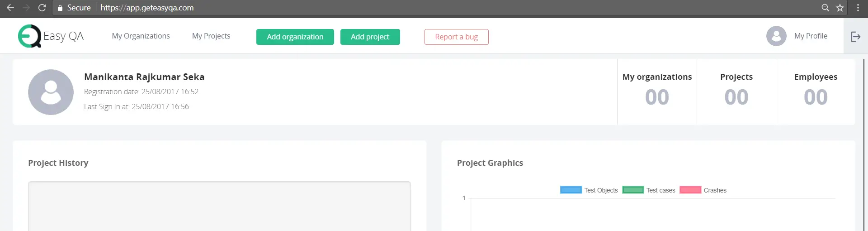Open the browser zoom magnifier icon
Viewport: 868px width, 231px height.
[826, 8]
